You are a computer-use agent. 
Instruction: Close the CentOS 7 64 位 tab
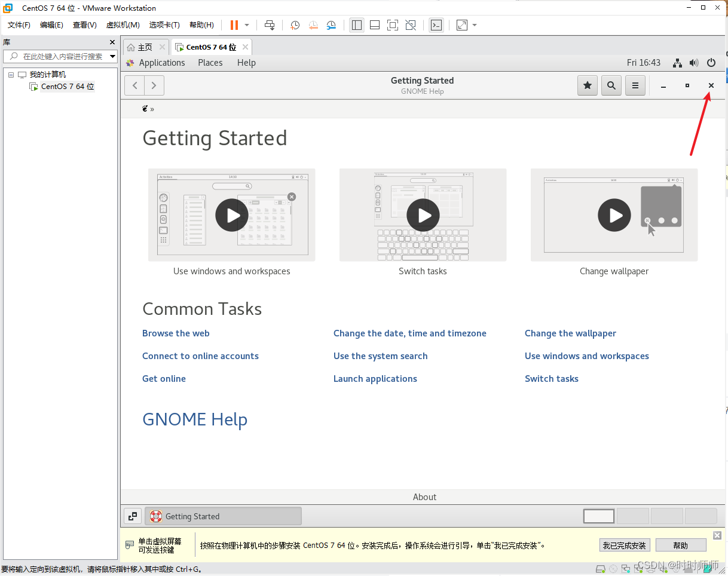[x=244, y=47]
